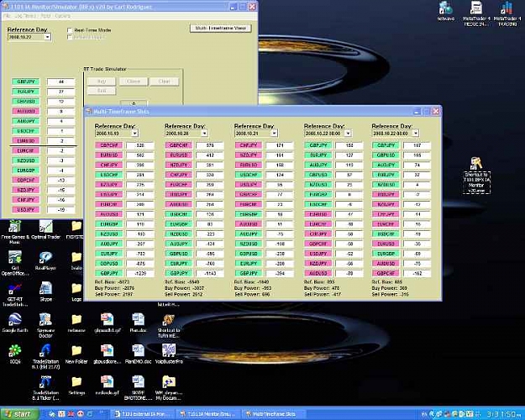Open the Logs desktop folder
This screenshot has width=525, height=420.
(76, 291)
